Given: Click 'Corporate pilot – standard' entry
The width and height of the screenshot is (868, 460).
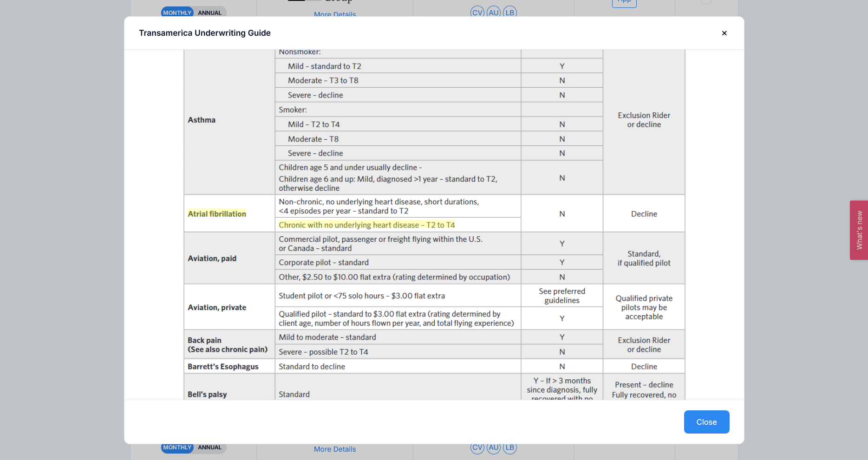Looking at the screenshot, I should pos(324,262).
